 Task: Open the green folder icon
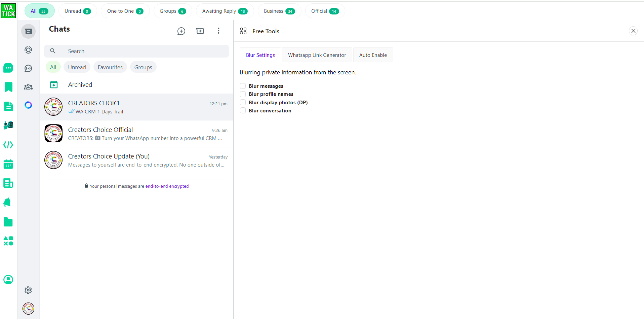8,222
